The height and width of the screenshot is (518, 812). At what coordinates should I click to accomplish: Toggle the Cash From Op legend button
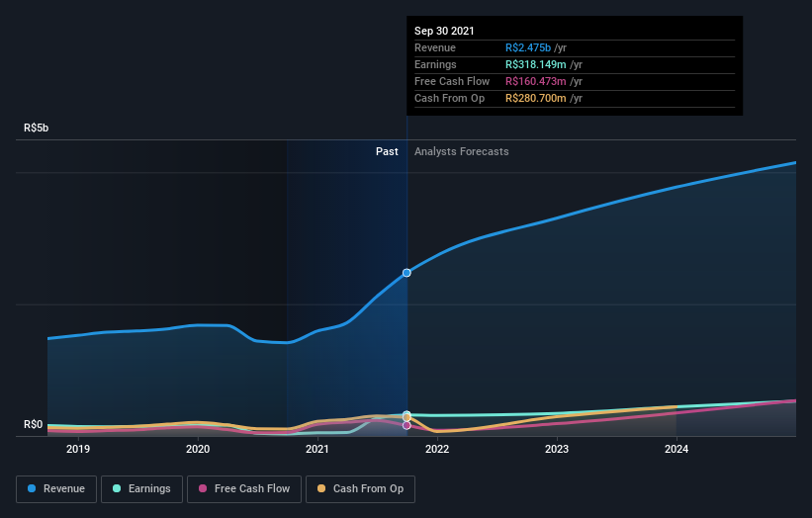pos(360,489)
